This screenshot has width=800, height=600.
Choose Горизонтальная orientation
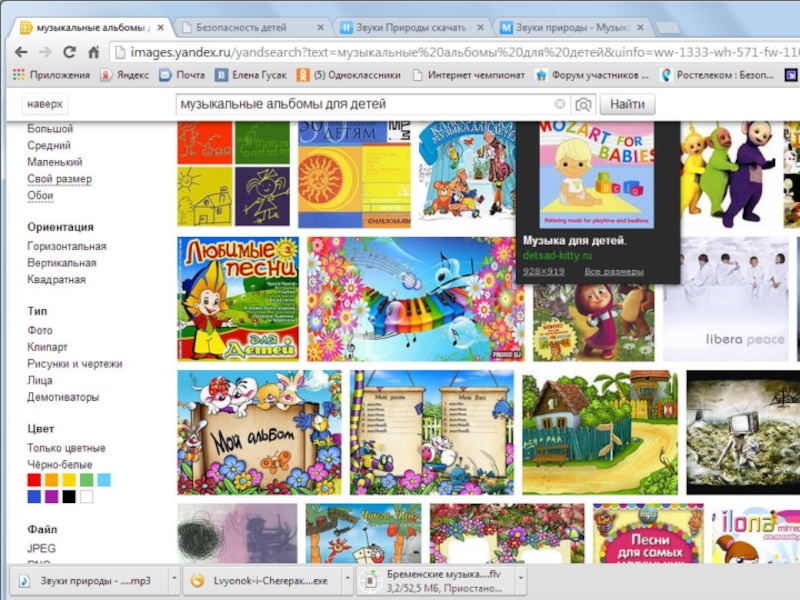(67, 246)
